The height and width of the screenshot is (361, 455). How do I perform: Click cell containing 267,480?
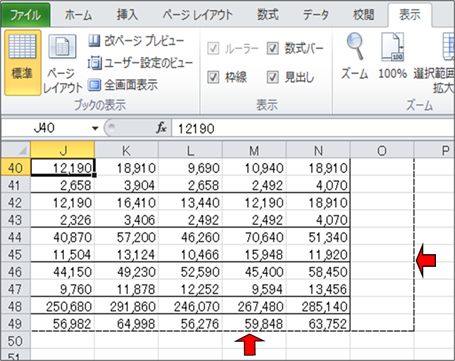point(254,306)
